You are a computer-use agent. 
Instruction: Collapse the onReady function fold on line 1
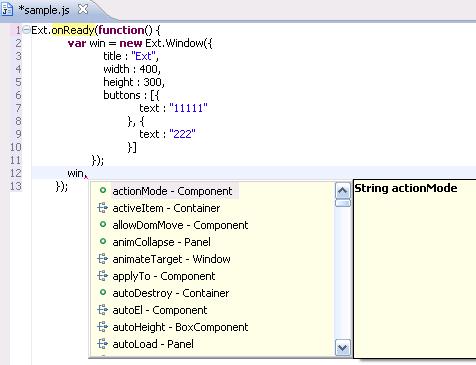click(26, 30)
